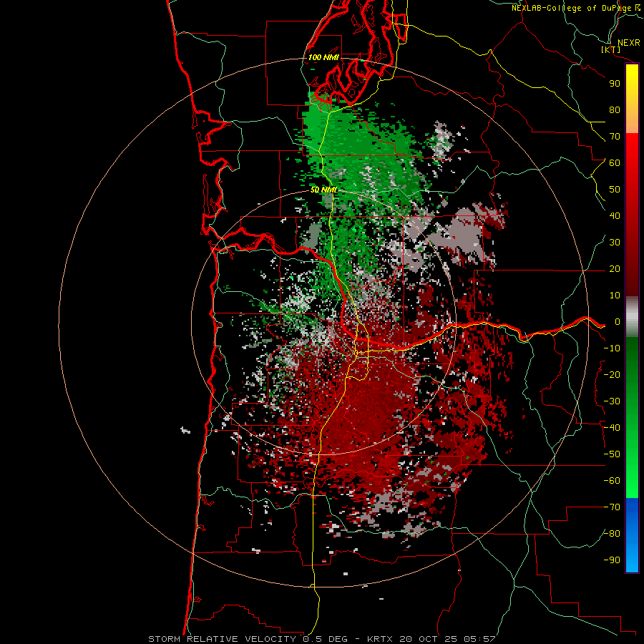
Task: Click the -40 value on velocity scale
Action: click(612, 428)
